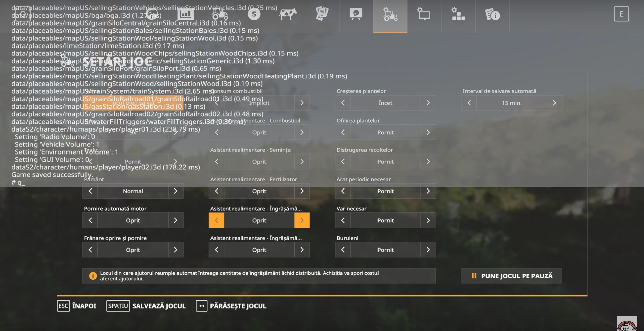Toggle Buruieni using right arrow
Viewport: 644px width, 331px height.
428,250
